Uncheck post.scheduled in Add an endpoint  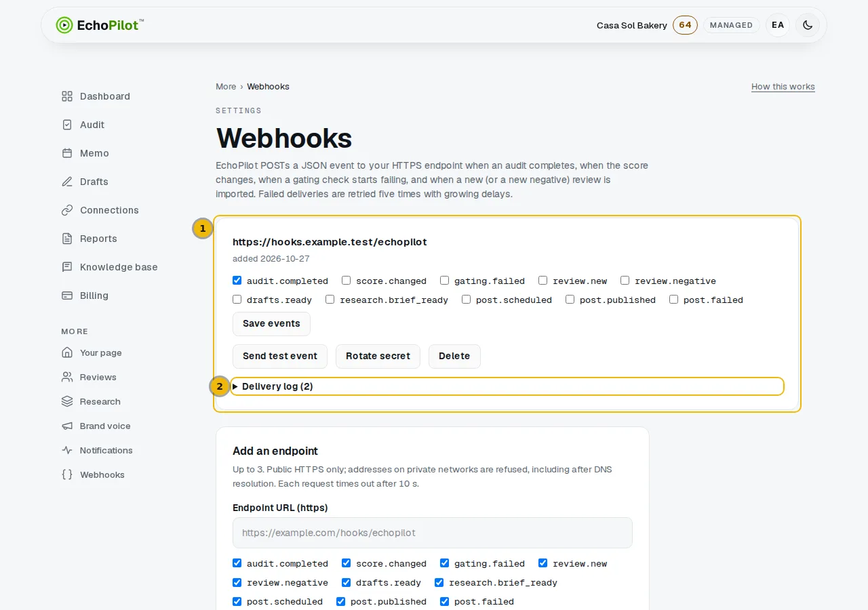(237, 601)
